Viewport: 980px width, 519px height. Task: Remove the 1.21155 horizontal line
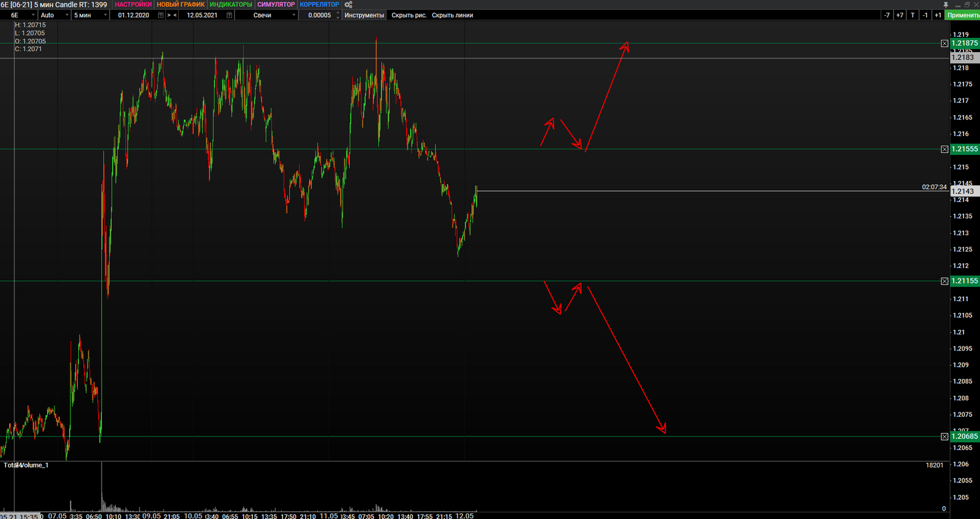click(x=944, y=281)
